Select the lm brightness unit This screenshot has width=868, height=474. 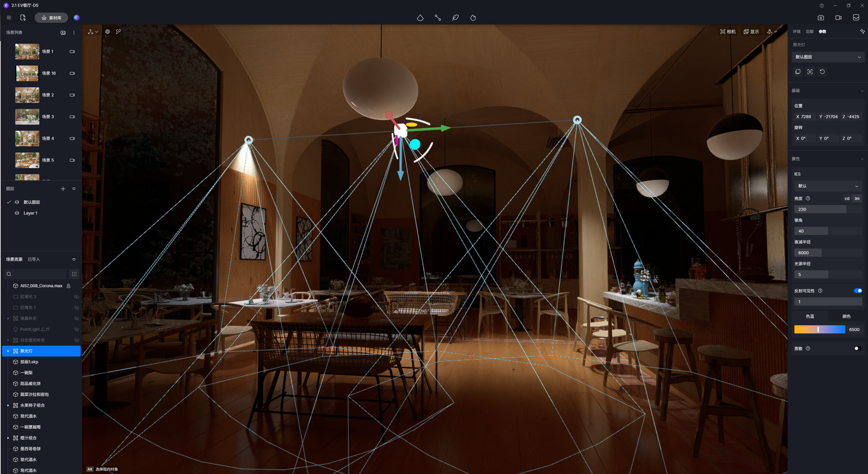857,199
